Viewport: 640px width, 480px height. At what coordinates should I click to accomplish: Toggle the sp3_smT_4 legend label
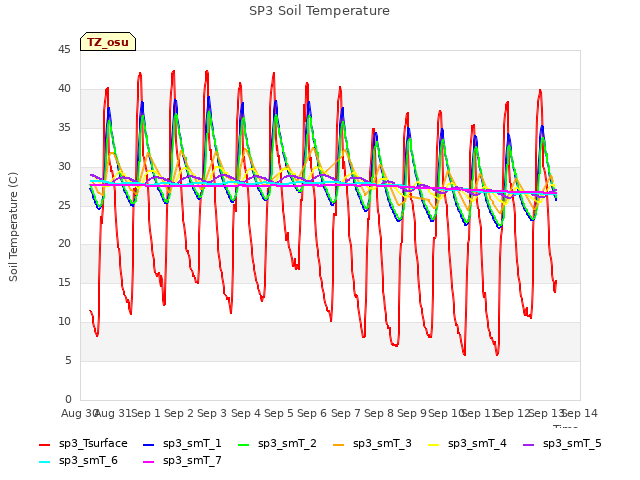477,443
